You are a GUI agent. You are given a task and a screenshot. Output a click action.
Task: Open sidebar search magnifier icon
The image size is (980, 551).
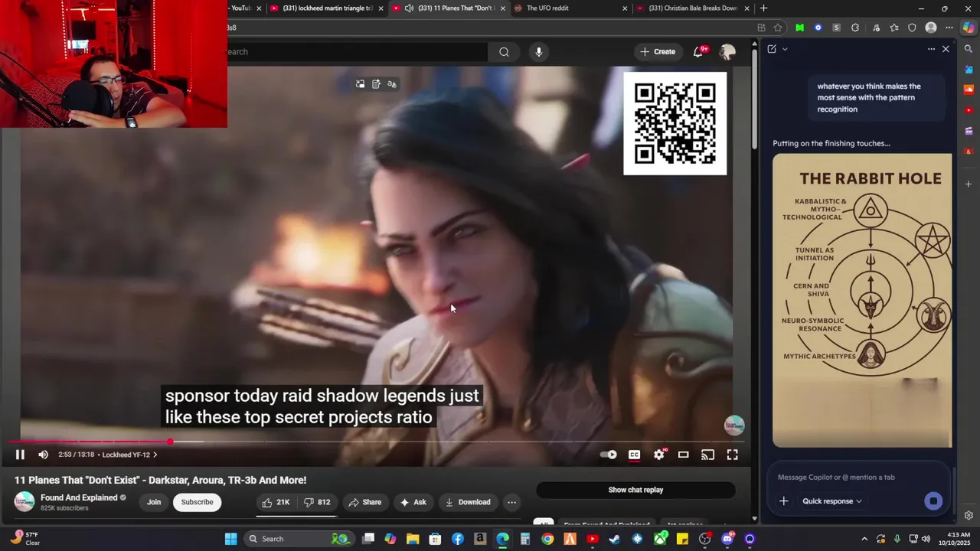[x=969, y=49]
